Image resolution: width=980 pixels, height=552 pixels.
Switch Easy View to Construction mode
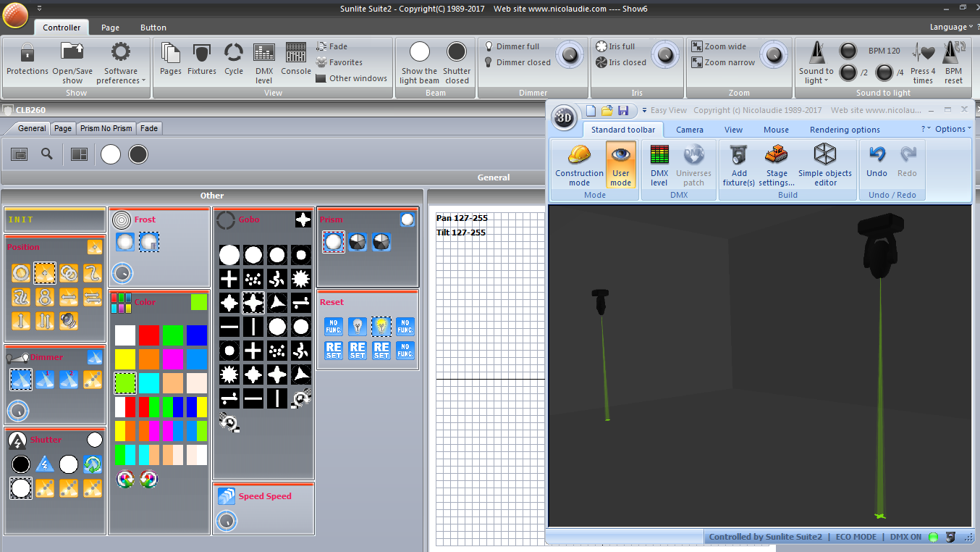579,165
